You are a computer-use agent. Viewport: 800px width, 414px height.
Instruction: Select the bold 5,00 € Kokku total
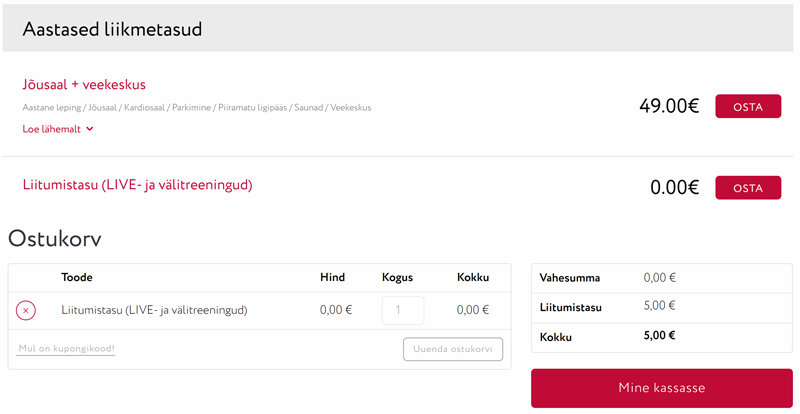click(x=659, y=335)
